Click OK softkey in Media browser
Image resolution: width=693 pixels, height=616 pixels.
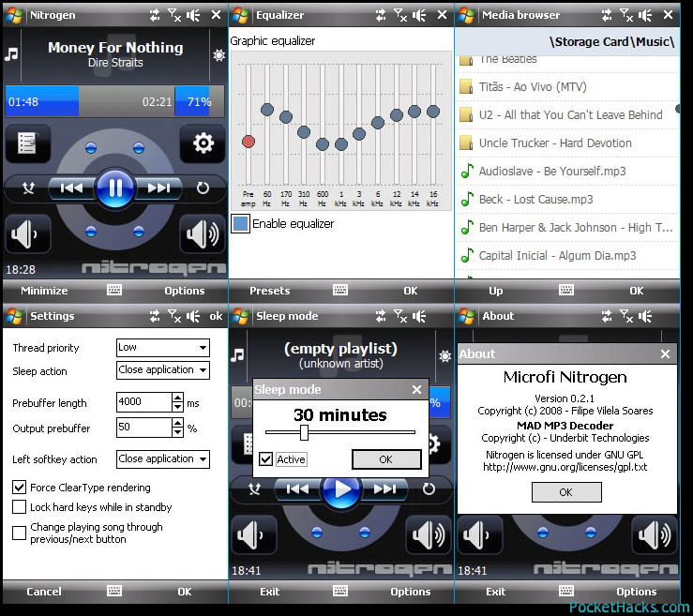637,291
